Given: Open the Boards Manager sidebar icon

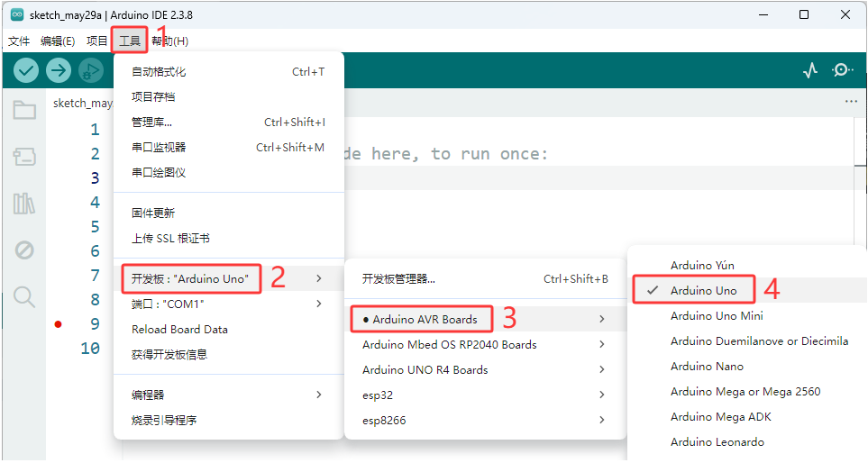Looking at the screenshot, I should (x=24, y=157).
